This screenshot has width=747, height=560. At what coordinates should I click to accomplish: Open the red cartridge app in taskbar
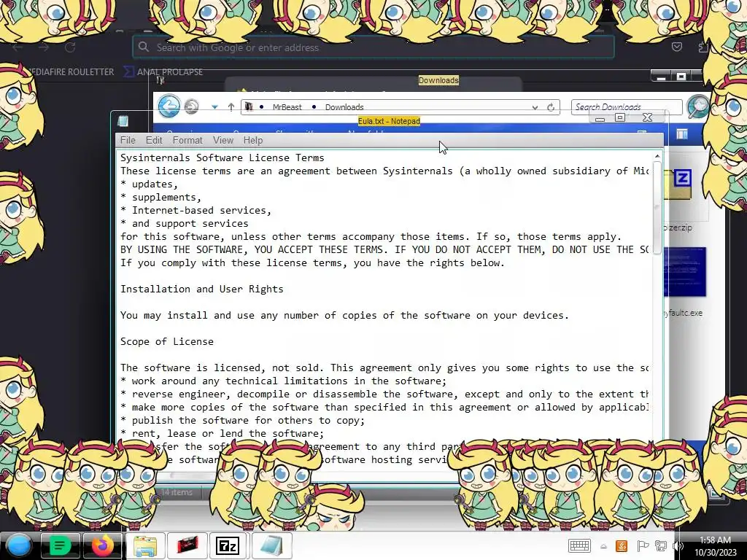point(187,545)
